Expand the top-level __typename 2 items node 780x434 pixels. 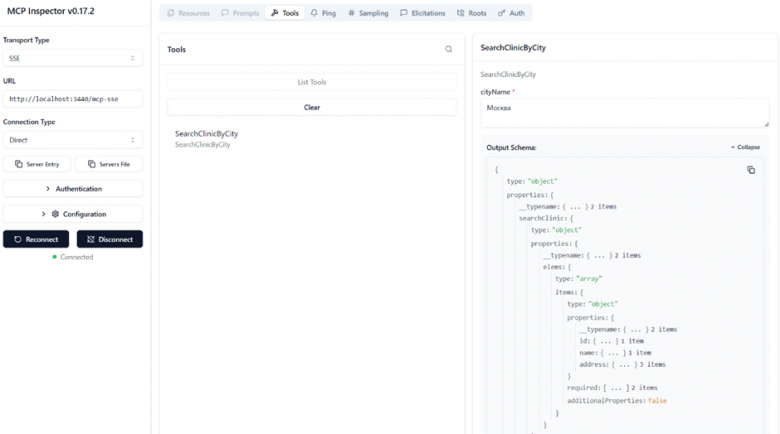(568, 207)
